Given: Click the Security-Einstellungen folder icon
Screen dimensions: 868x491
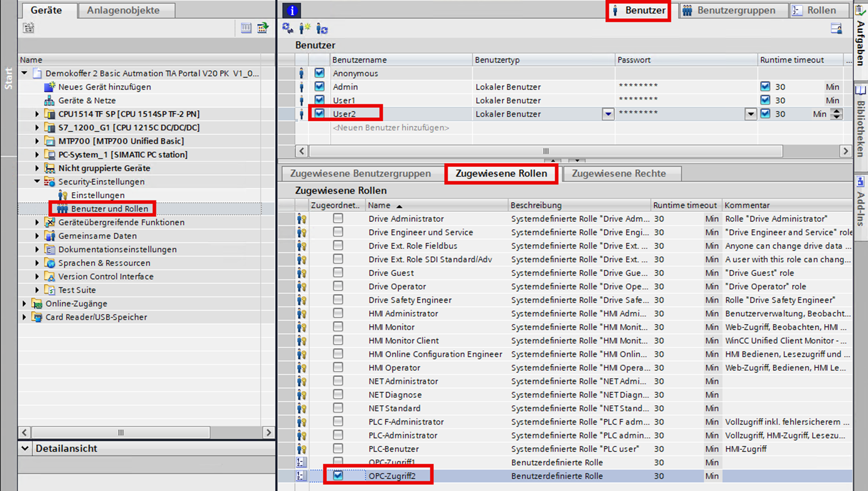Looking at the screenshot, I should click(x=49, y=182).
